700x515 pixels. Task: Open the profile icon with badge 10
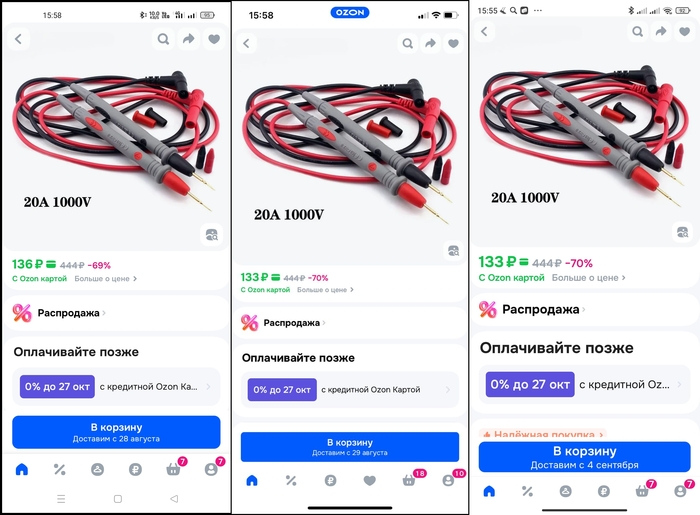point(448,480)
